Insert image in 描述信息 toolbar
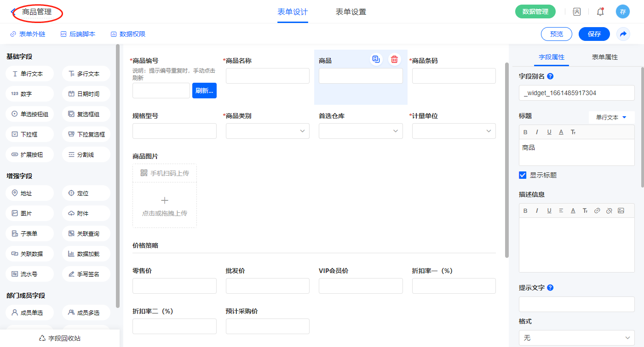Screen dimensions: 644x347 (621, 210)
